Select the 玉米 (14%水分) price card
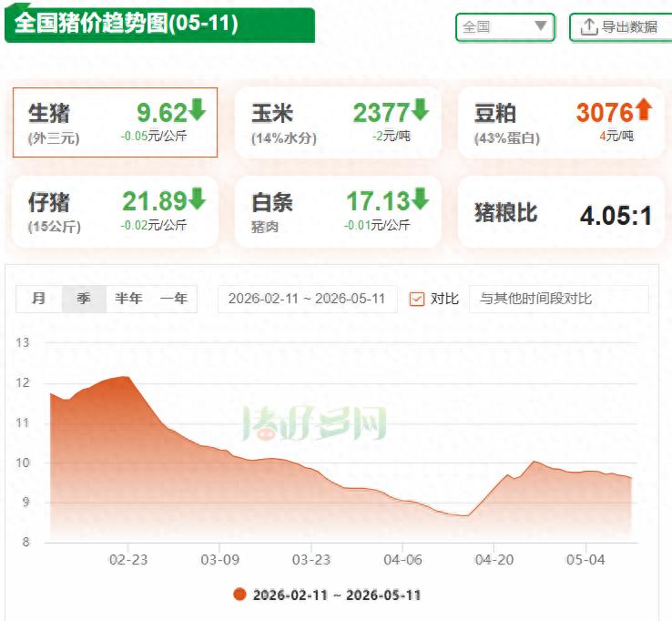Image resolution: width=672 pixels, height=621 pixels. click(x=338, y=123)
